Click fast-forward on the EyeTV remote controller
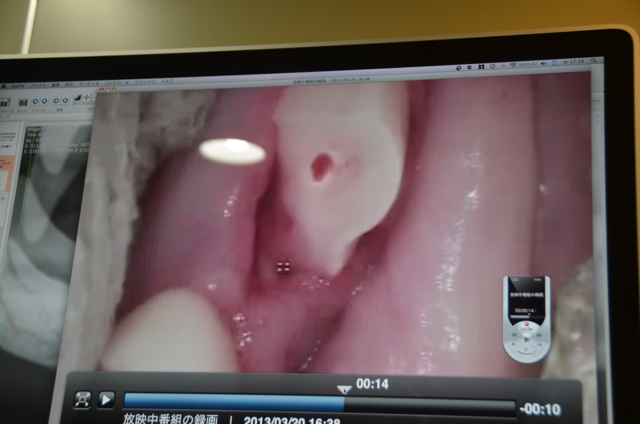 pos(539,335)
